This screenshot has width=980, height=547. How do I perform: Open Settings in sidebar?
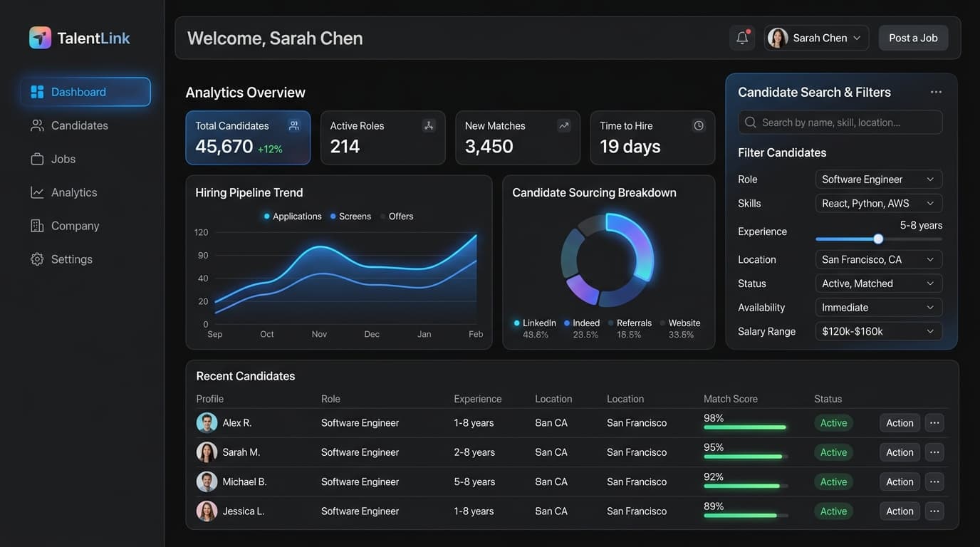pos(61,259)
